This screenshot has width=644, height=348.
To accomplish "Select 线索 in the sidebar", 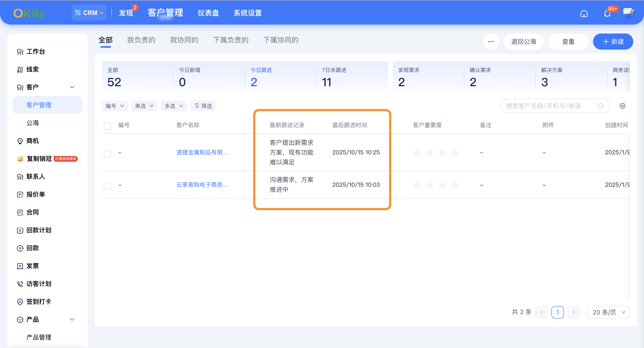I will [32, 69].
